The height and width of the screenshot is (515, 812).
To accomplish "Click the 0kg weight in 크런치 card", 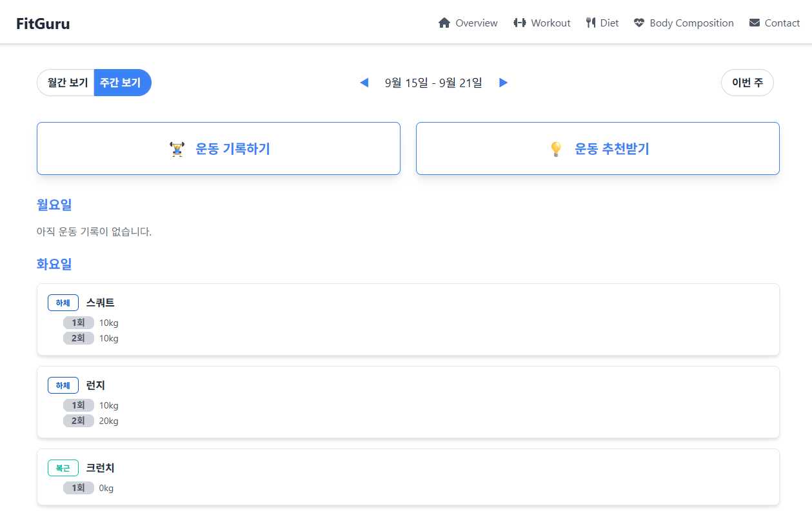I will (106, 488).
